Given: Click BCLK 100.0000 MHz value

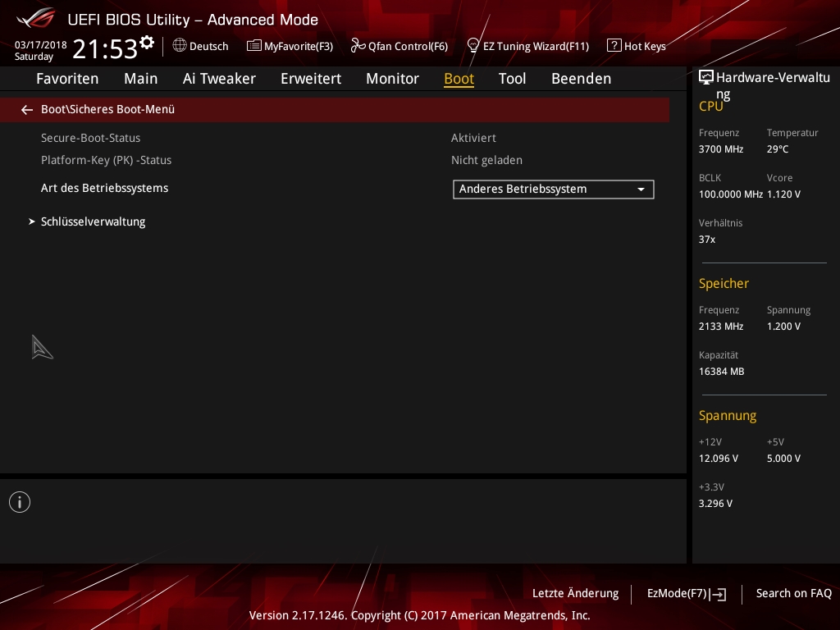Looking at the screenshot, I should tap(731, 194).
